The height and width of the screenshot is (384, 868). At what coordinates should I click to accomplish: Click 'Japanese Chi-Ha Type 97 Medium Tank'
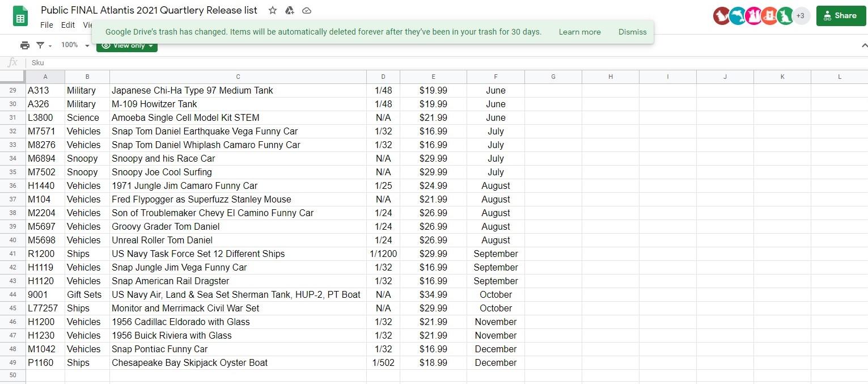238,91
